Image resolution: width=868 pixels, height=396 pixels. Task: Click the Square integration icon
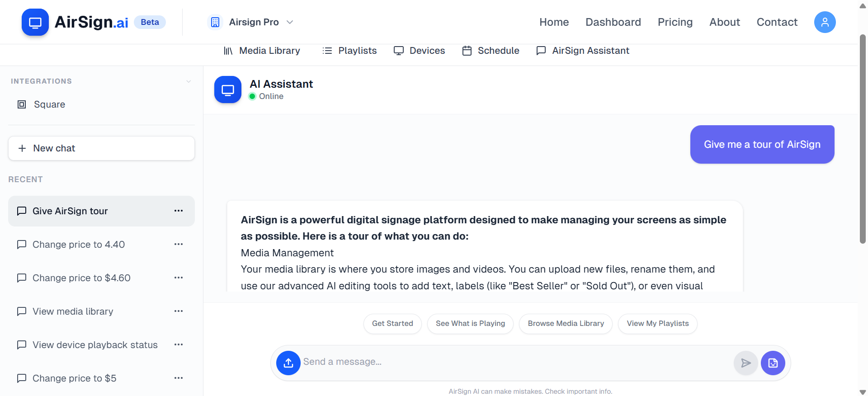(22, 104)
